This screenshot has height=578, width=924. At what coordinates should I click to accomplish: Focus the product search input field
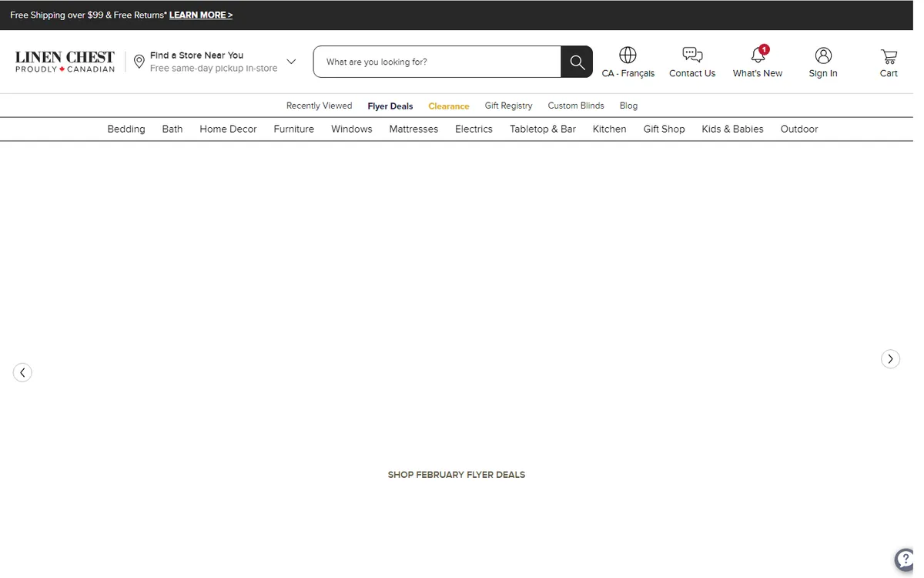point(437,62)
